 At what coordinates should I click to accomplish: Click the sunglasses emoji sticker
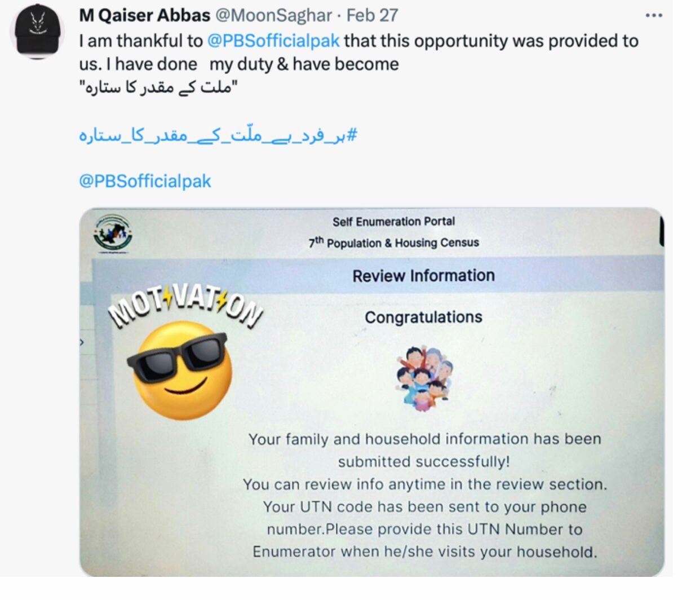coord(180,370)
